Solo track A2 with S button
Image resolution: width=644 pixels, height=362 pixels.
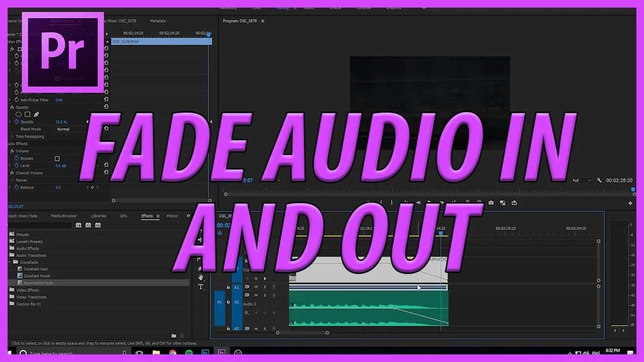click(265, 295)
